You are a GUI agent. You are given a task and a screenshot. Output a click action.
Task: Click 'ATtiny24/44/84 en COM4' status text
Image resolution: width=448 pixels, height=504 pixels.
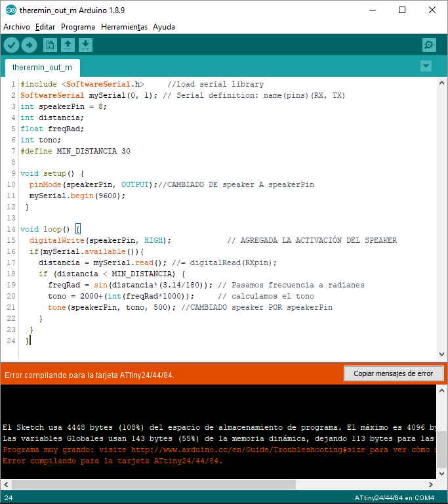[x=394, y=498]
